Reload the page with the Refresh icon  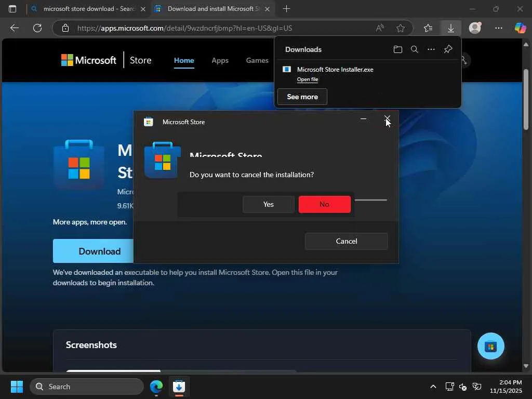pyautogui.click(x=37, y=28)
